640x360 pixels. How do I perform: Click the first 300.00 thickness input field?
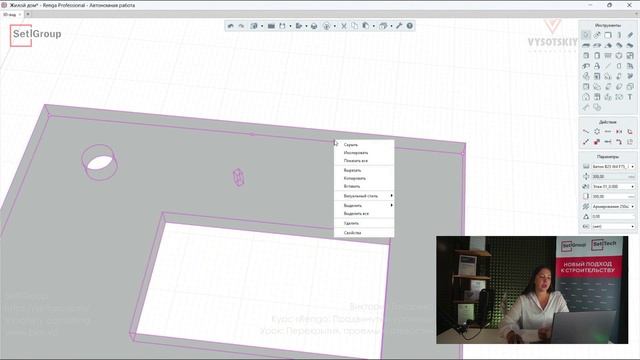613,177
